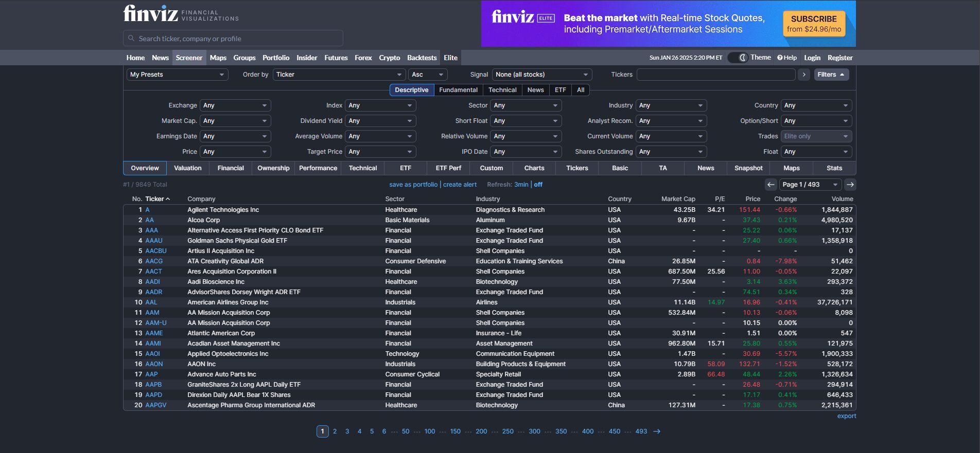
Task: Open the Futures menu item
Action: click(x=336, y=58)
